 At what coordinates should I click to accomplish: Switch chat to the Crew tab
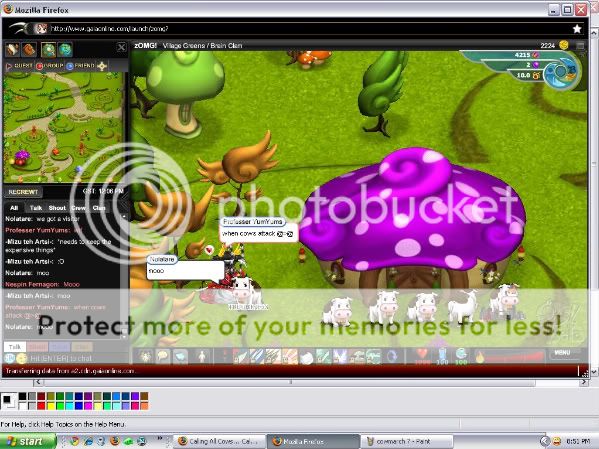(x=79, y=208)
